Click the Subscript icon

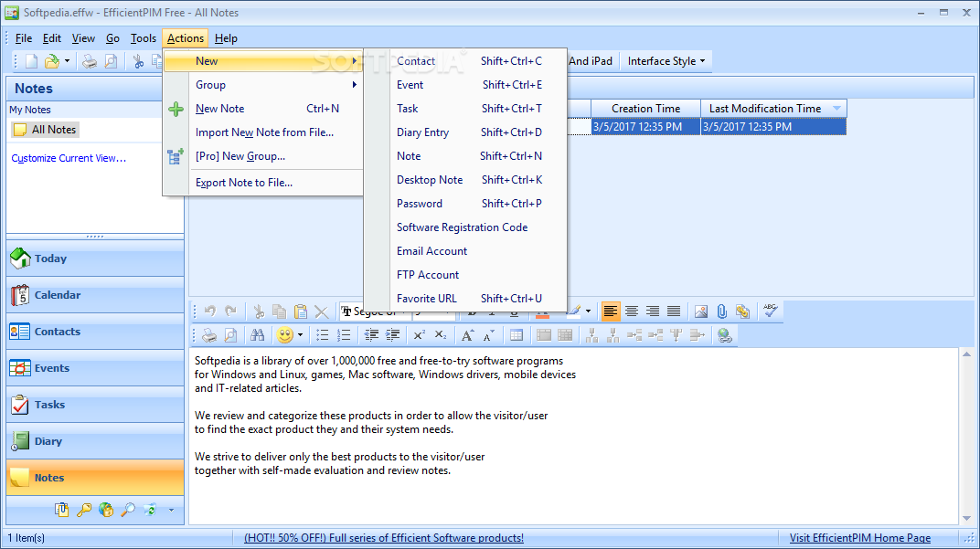click(440, 335)
